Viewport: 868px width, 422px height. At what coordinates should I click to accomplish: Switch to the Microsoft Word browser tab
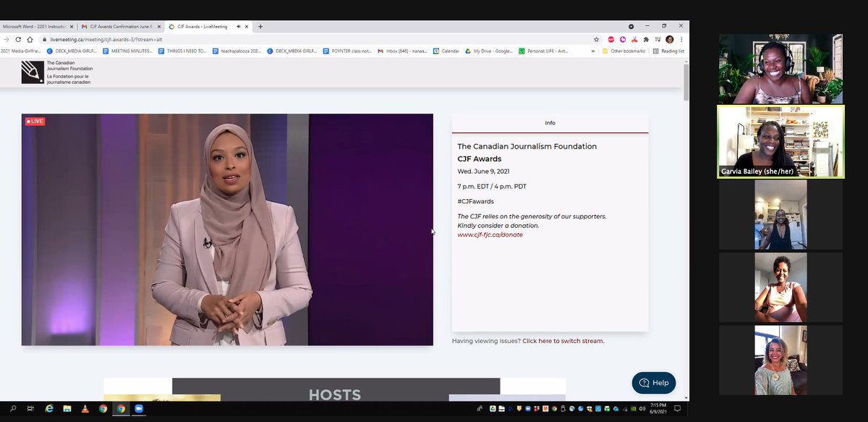pyautogui.click(x=38, y=27)
